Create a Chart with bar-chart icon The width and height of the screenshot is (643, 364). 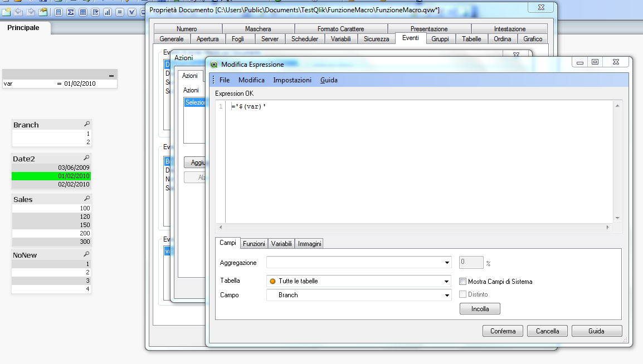(x=108, y=12)
